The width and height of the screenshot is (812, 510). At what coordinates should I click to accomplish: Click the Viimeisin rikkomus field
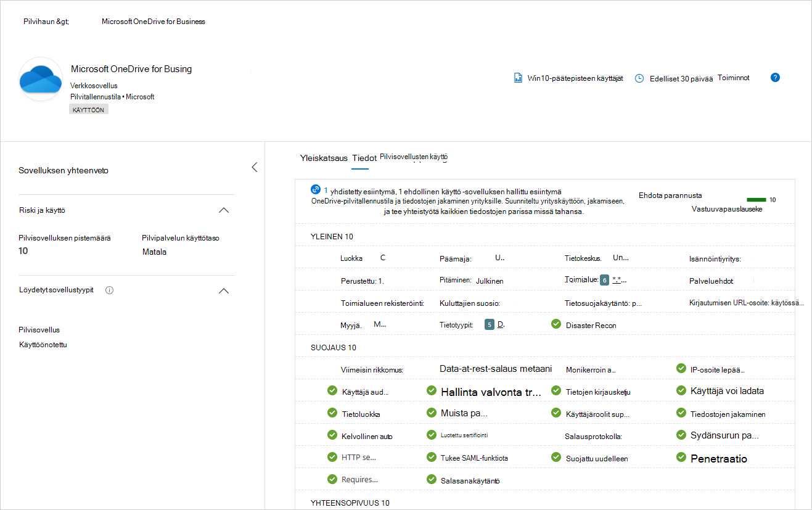pos(372,370)
